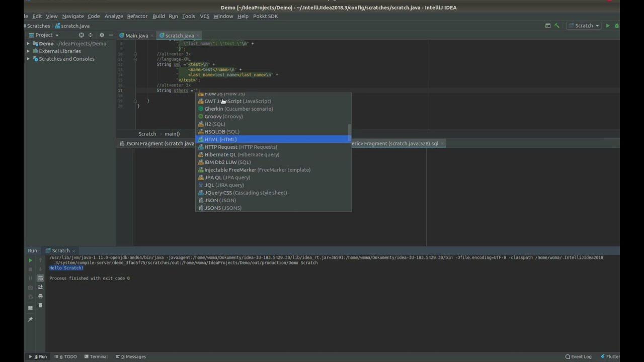Open the Window menu
The height and width of the screenshot is (362, 644).
tap(223, 16)
